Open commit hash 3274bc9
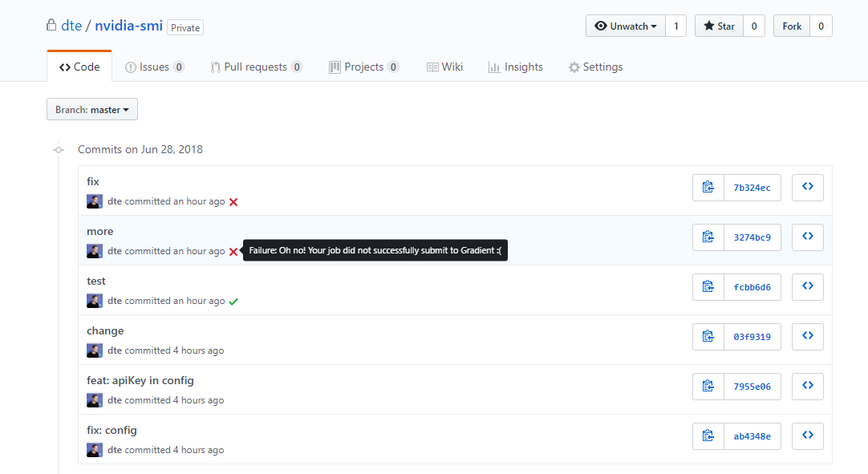This screenshot has height=474, width=868. (x=752, y=237)
